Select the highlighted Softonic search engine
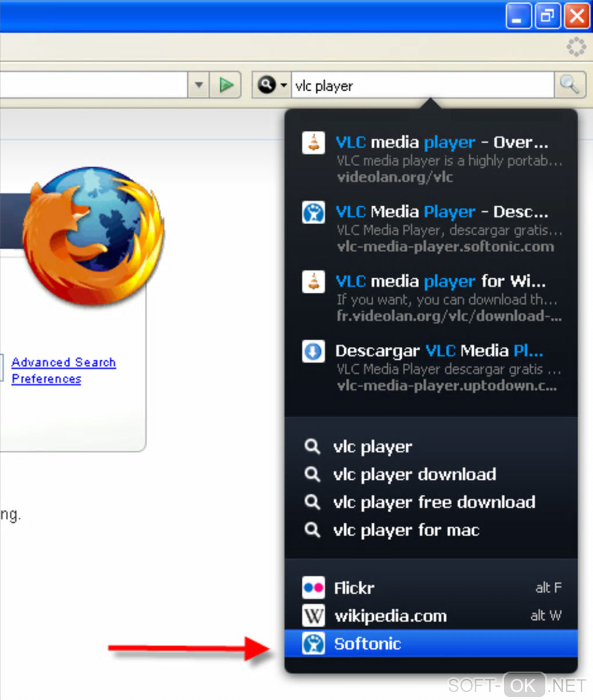 [x=431, y=644]
